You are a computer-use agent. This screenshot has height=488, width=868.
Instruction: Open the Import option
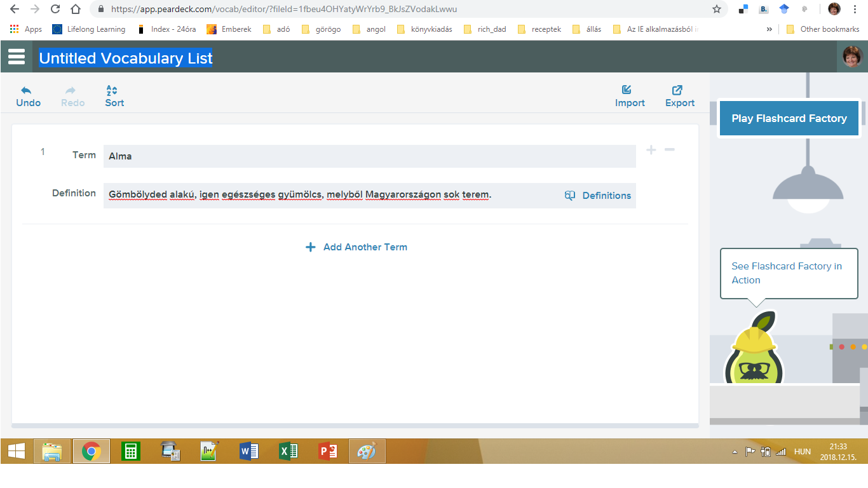(x=629, y=96)
